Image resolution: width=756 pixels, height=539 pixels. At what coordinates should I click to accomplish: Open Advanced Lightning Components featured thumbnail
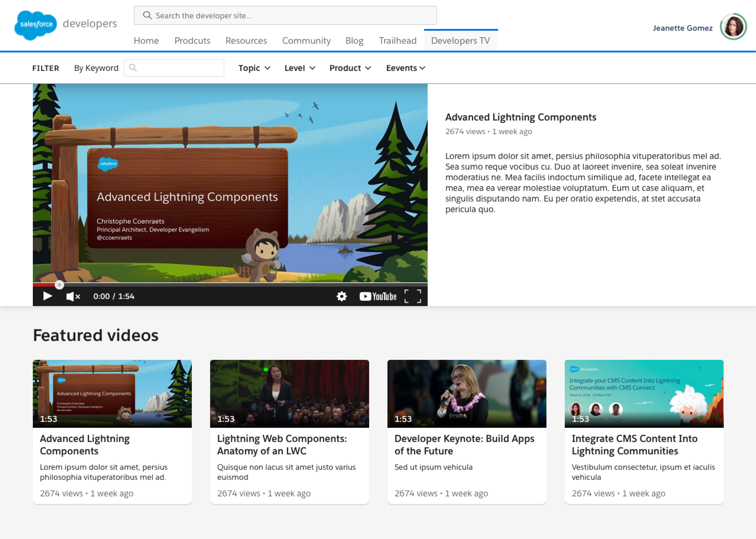tap(112, 394)
